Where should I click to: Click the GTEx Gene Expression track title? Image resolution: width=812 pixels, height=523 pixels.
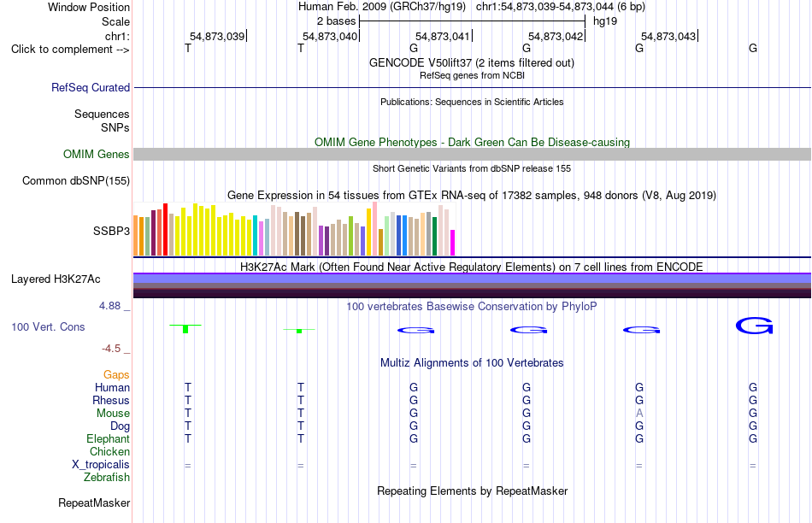472,195
